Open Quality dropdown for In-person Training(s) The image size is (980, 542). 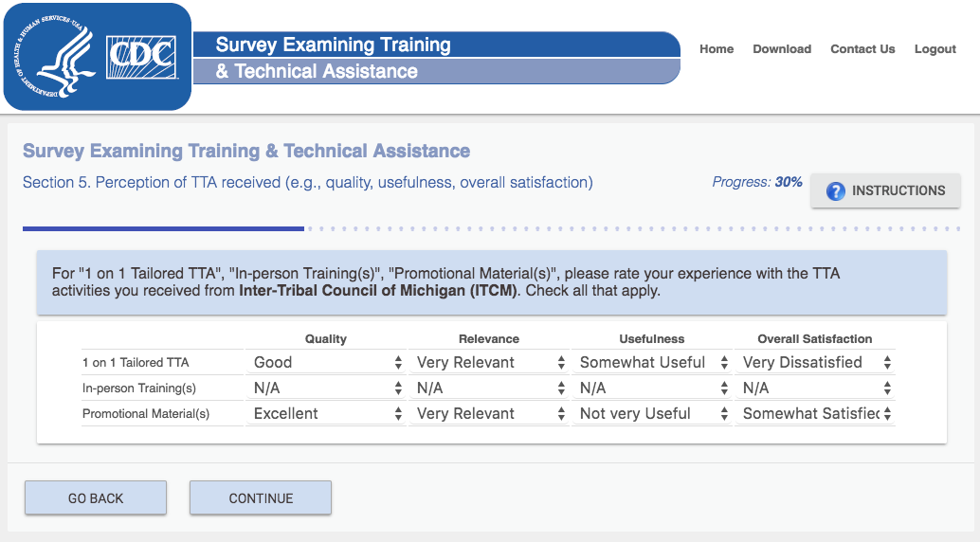click(328, 388)
